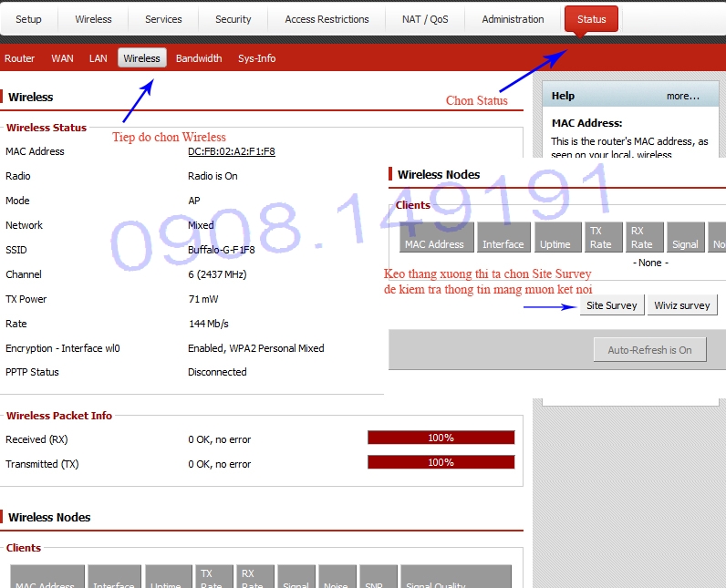Screen dimensions: 726x588
Task: Open the 'more...' link in Help panel
Action: coord(682,96)
